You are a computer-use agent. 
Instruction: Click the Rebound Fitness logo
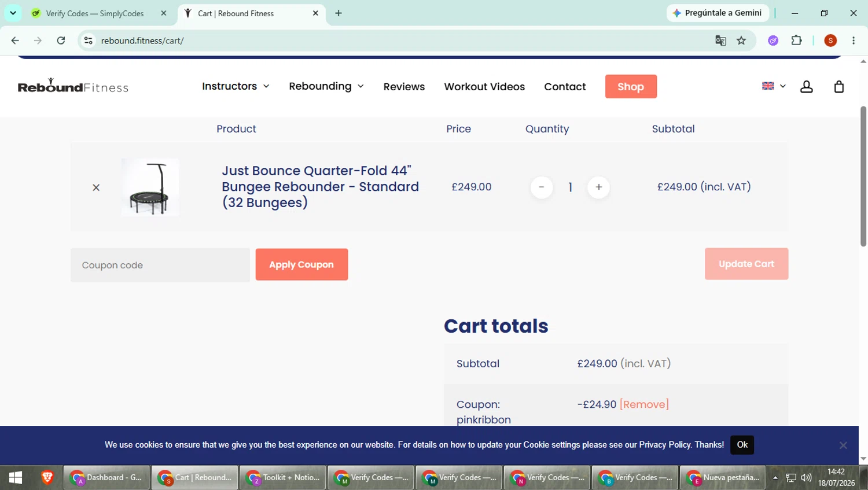[x=73, y=86]
